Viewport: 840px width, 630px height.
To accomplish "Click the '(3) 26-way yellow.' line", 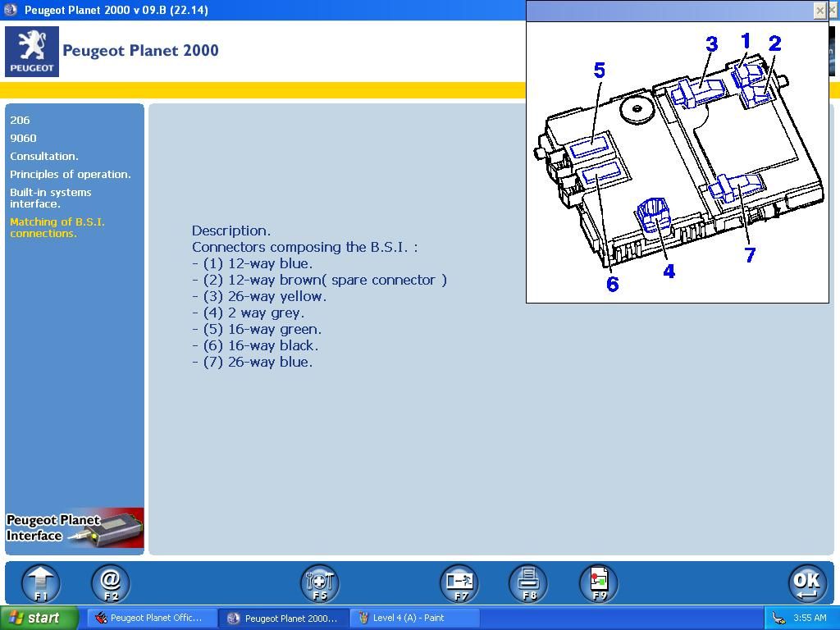I will [x=259, y=296].
